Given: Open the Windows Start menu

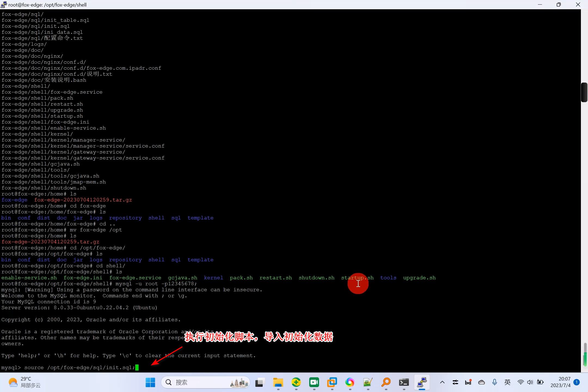Looking at the screenshot, I should [150, 382].
